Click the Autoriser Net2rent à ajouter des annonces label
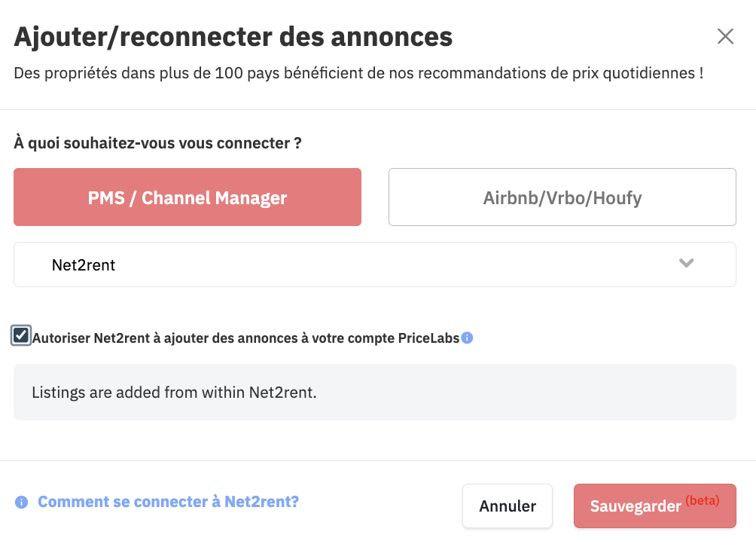The image size is (756, 547). point(245,338)
